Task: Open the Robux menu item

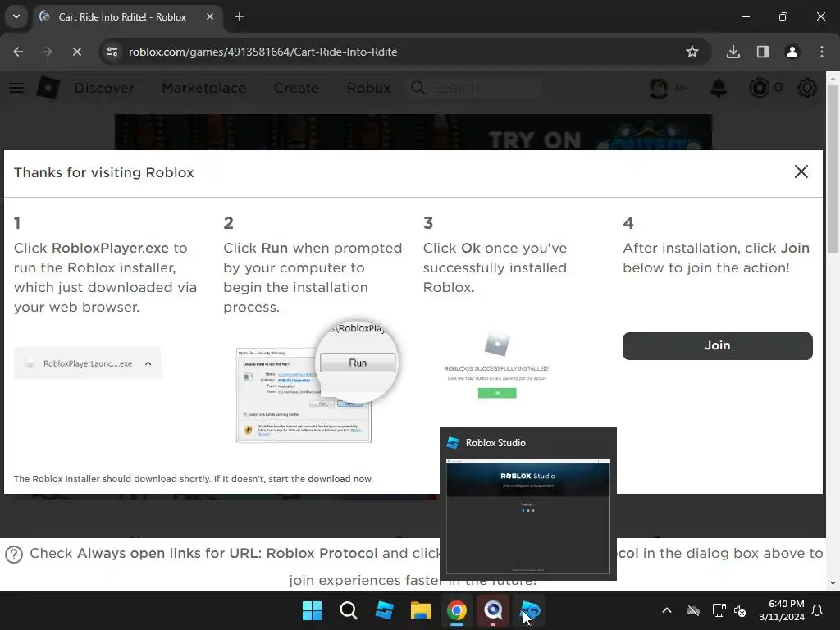Action: coord(368,88)
